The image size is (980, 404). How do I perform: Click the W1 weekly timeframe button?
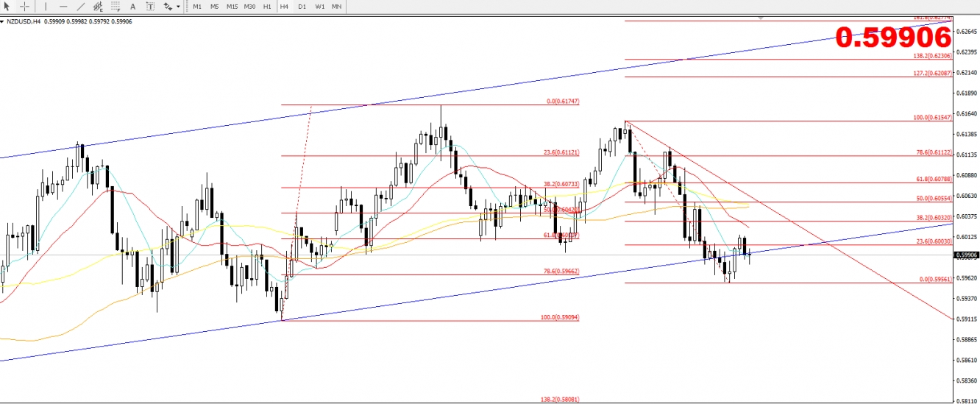tap(319, 7)
